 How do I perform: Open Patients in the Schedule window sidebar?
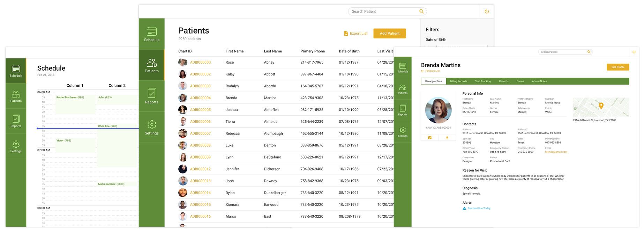pyautogui.click(x=16, y=96)
